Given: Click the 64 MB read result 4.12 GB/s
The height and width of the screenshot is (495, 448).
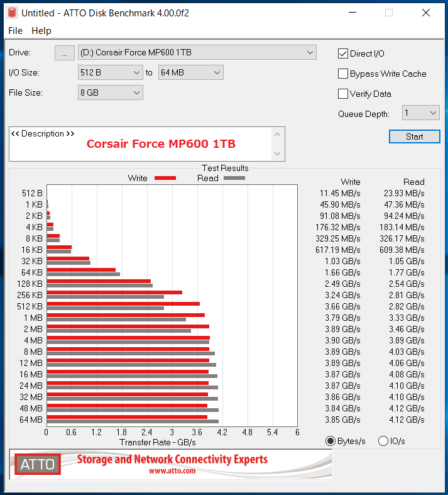Looking at the screenshot, I should pos(407,420).
